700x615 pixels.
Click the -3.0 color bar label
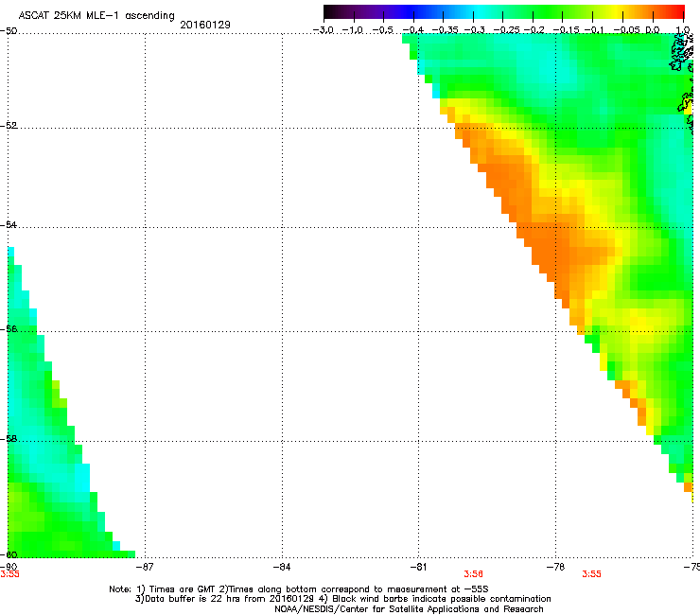click(323, 30)
